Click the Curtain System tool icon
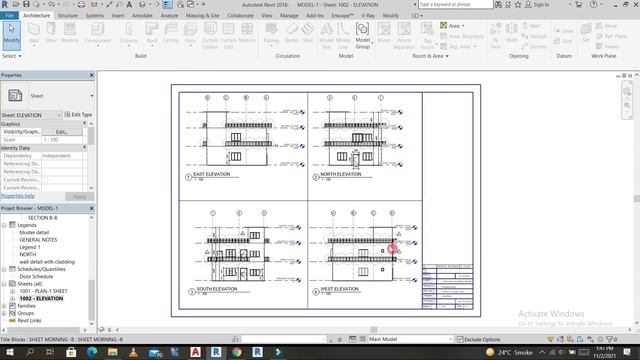Image resolution: width=640 pixels, height=360 pixels. pos(210,29)
